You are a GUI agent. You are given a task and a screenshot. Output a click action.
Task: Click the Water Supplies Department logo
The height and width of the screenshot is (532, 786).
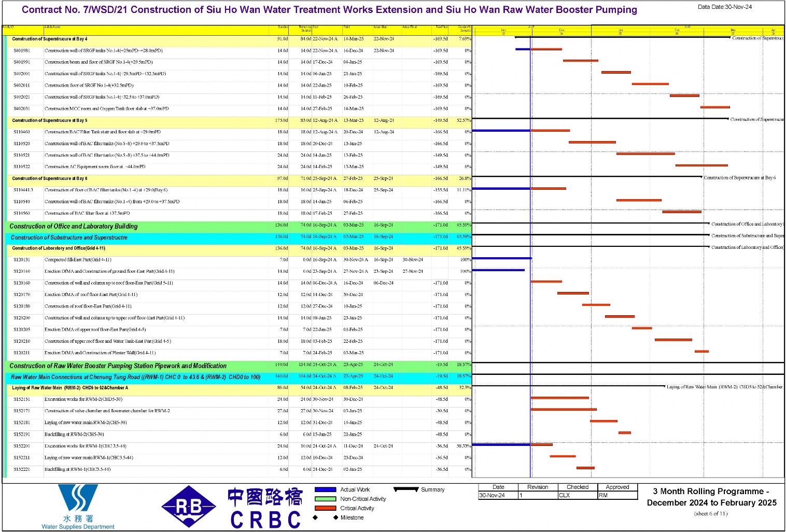[x=78, y=507]
